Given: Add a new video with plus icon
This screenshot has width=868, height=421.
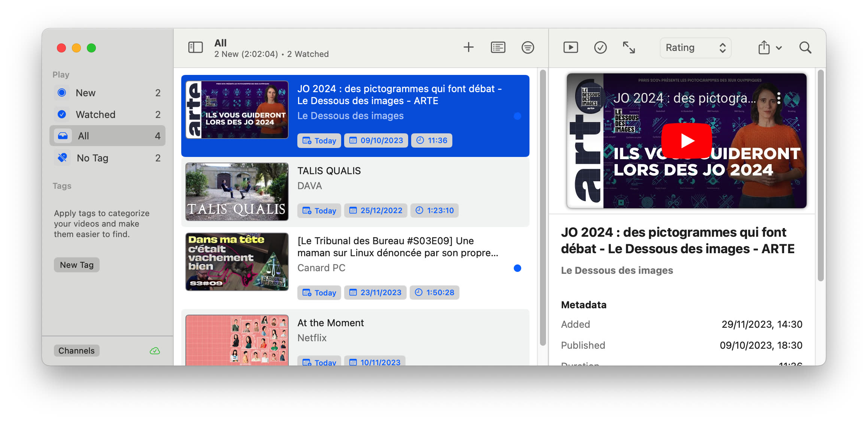Looking at the screenshot, I should pyautogui.click(x=468, y=48).
